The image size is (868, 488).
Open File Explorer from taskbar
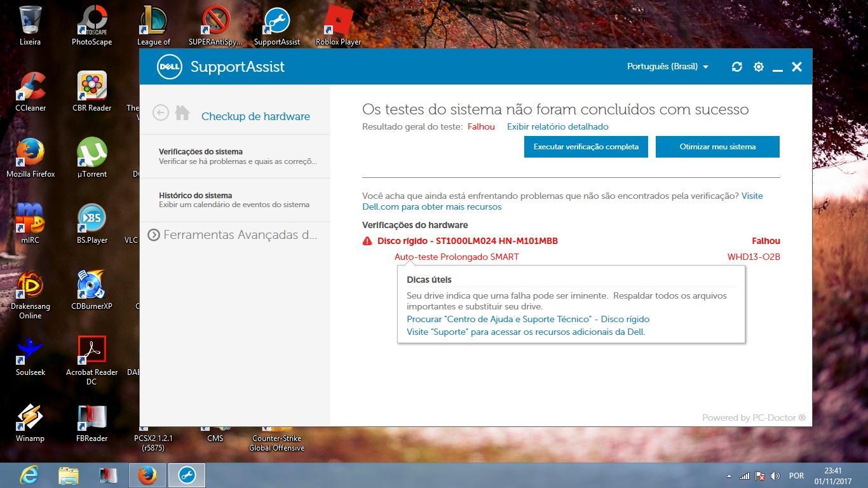(x=69, y=475)
